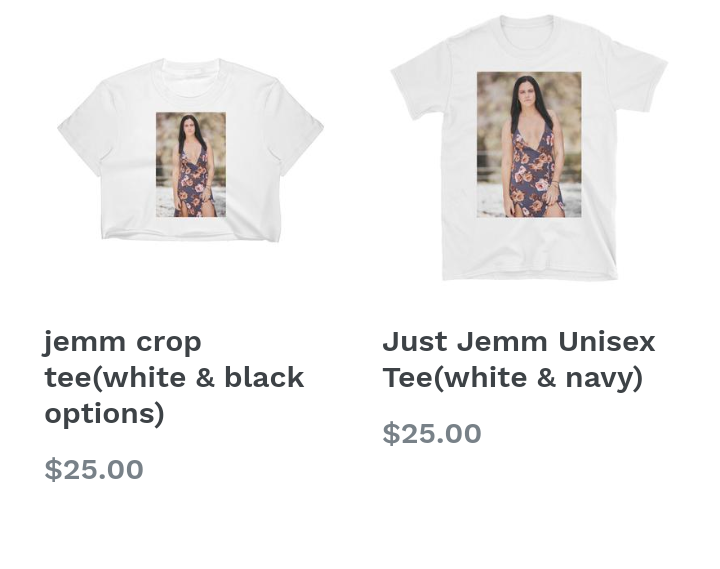Click "Tee(white & navy)" line of title

(512, 378)
